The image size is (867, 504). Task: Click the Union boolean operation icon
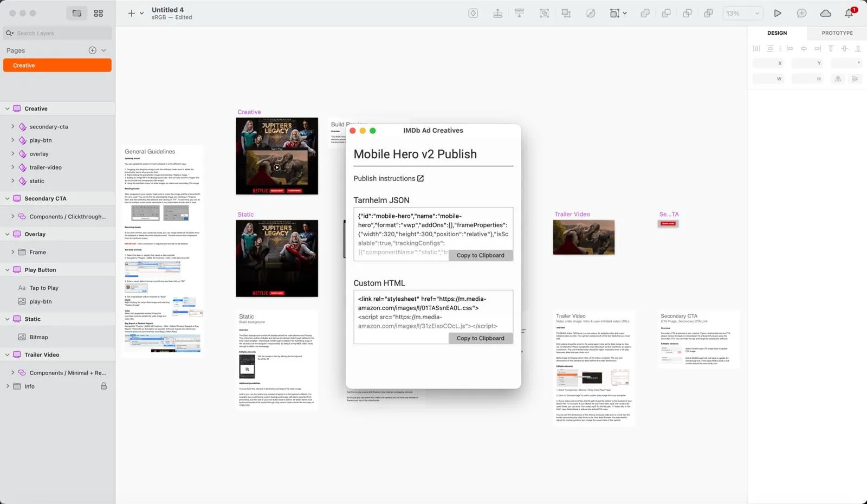pos(645,13)
